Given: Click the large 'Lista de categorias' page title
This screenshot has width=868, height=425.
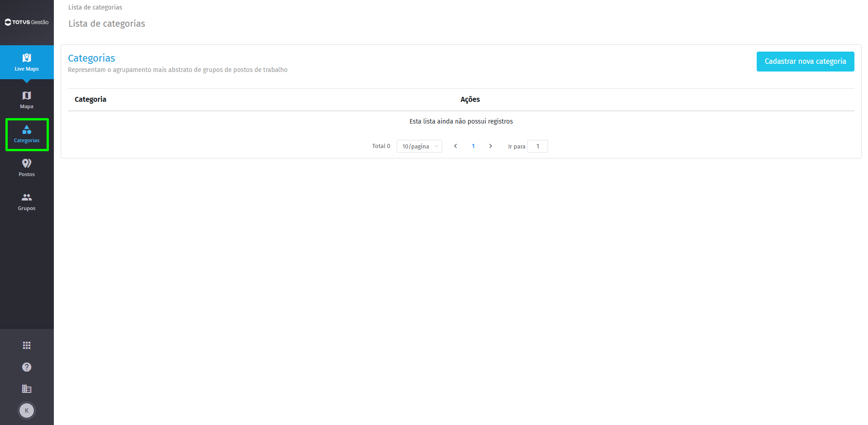Looking at the screenshot, I should coord(107,24).
